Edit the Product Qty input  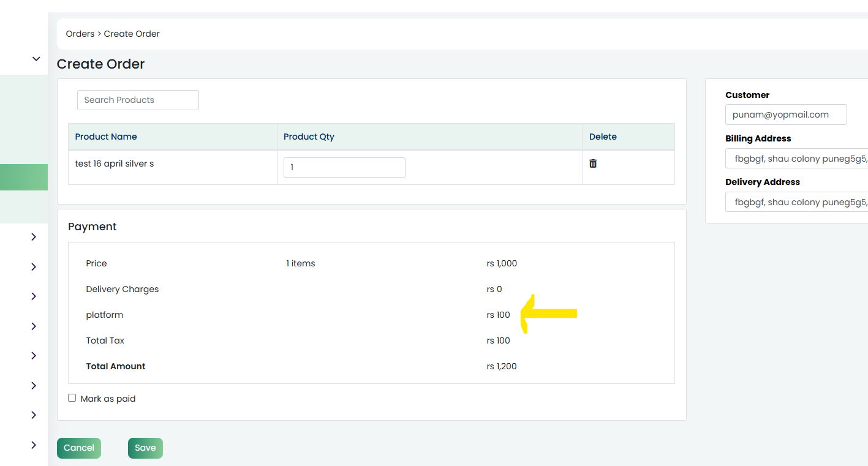[344, 167]
